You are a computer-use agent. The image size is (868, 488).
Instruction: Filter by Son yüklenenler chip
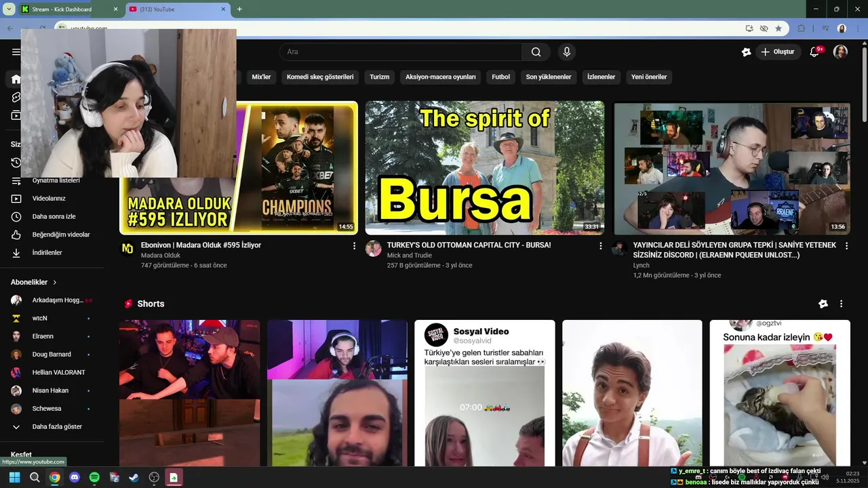coord(549,77)
